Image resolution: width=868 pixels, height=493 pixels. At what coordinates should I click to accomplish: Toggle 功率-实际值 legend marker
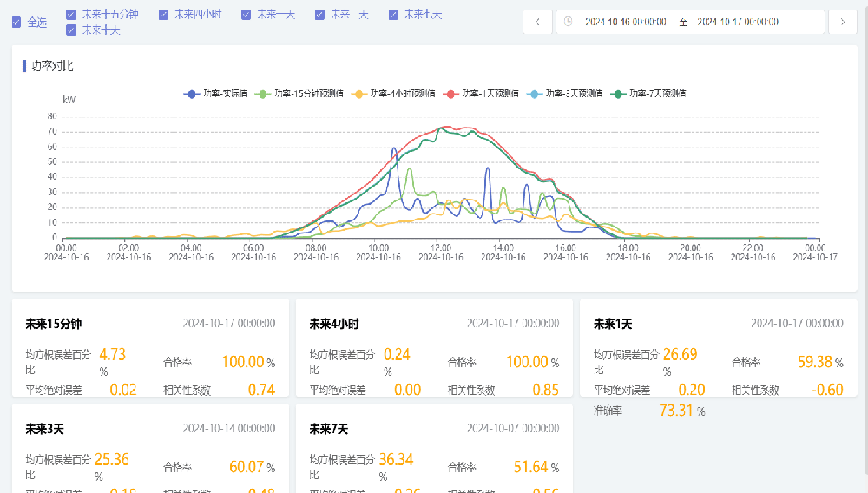(192, 94)
